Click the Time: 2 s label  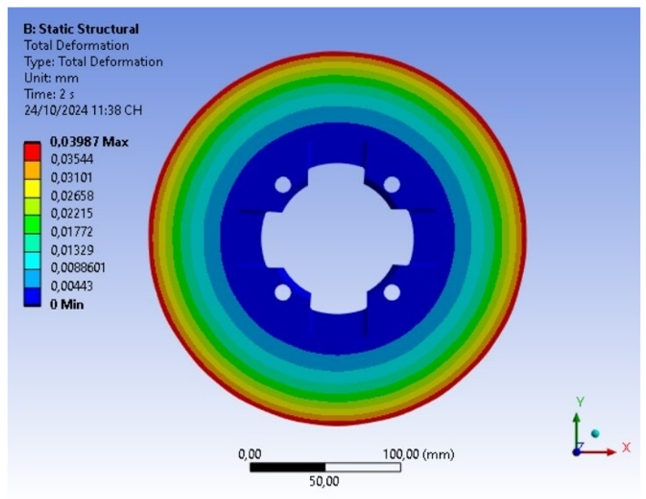pyautogui.click(x=49, y=94)
